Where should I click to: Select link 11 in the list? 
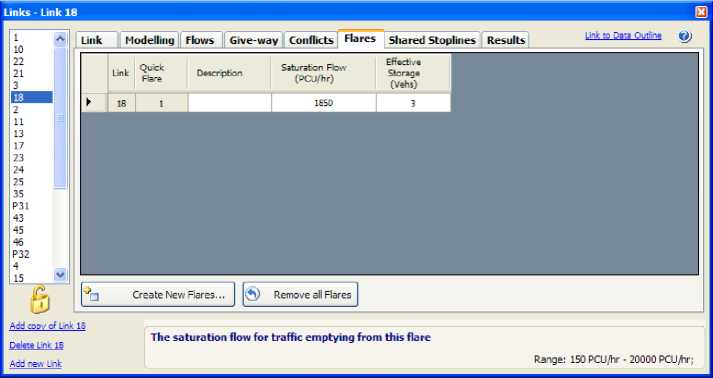pos(32,121)
